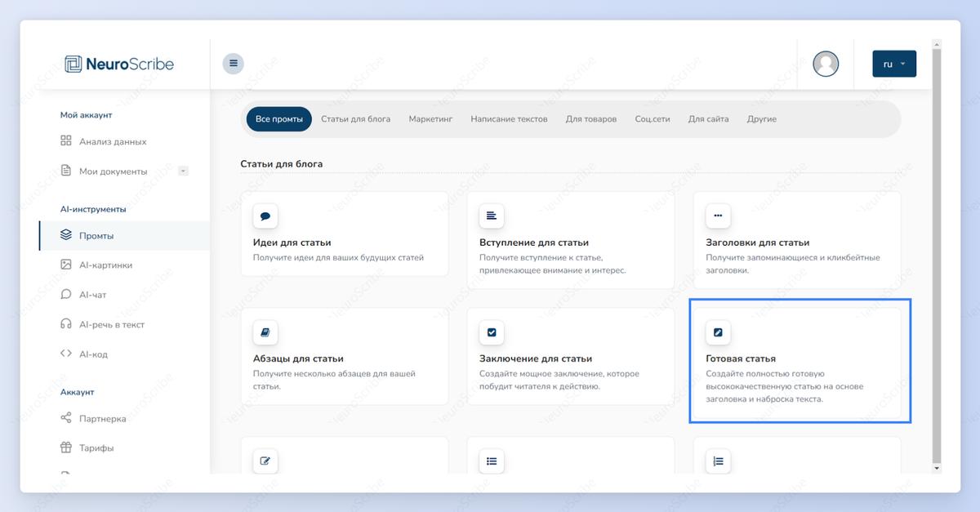
Task: Click the three dots icon of Заголовки для статьи
Action: [718, 216]
